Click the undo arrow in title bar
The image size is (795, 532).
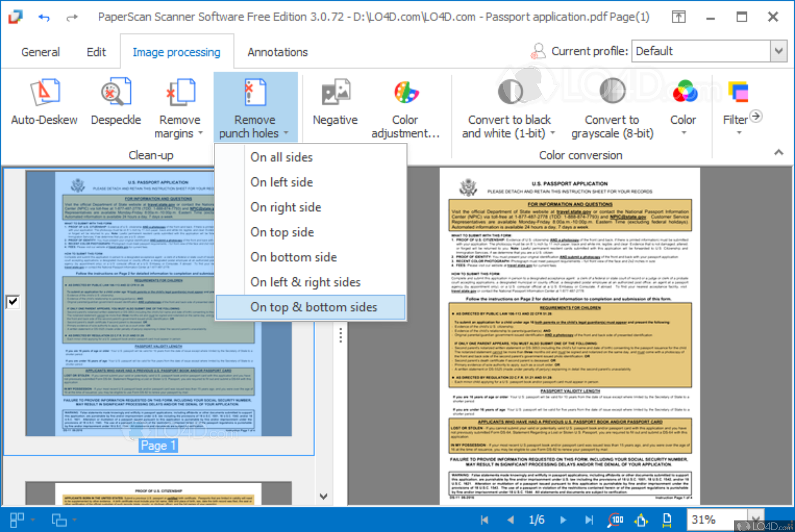click(44, 17)
